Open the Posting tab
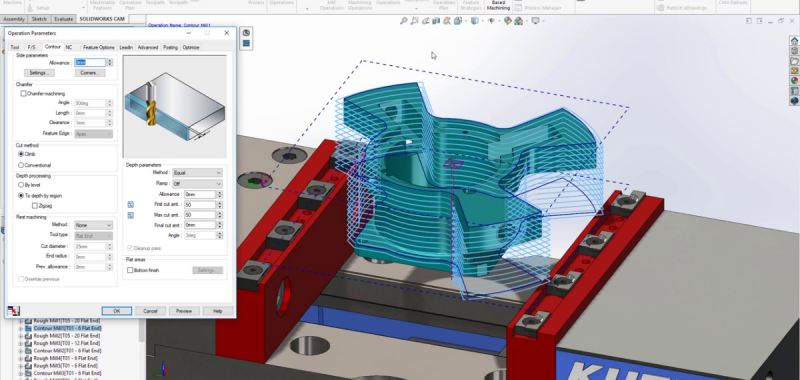 [x=170, y=47]
